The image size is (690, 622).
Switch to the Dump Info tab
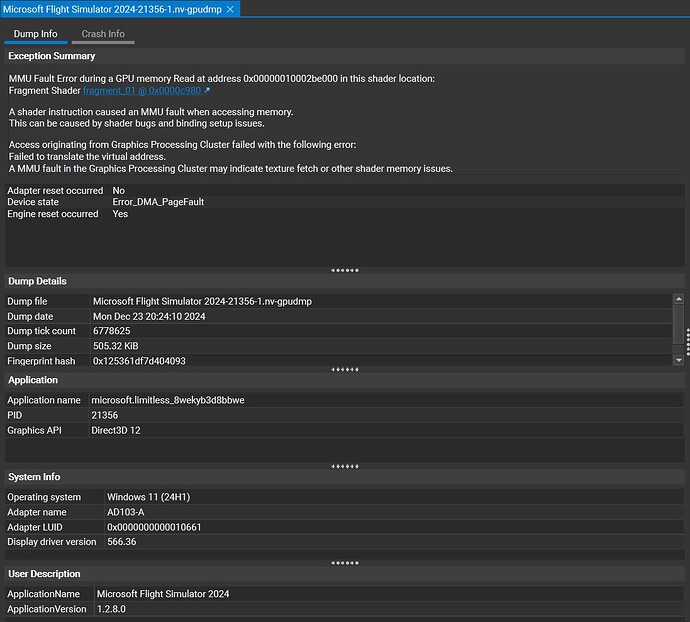coord(36,34)
